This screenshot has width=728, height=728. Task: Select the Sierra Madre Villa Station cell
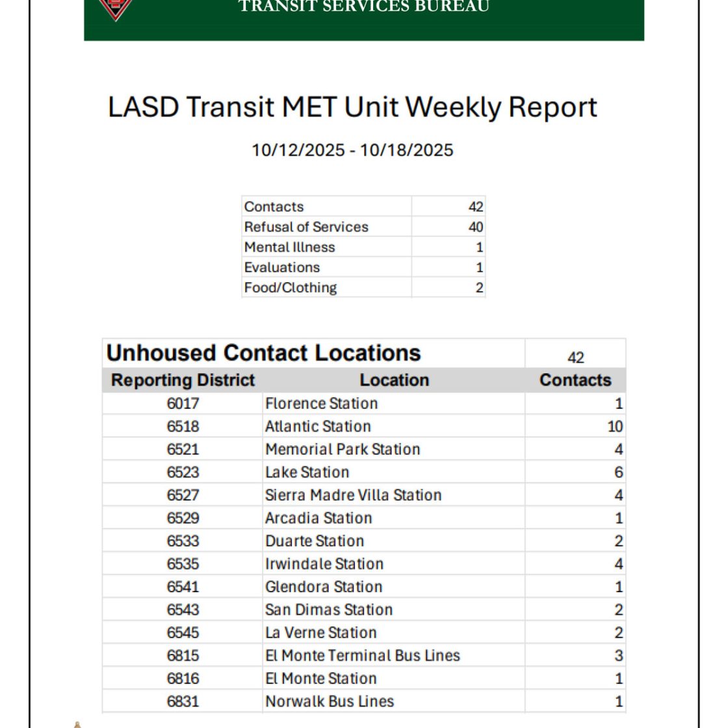[x=353, y=495]
